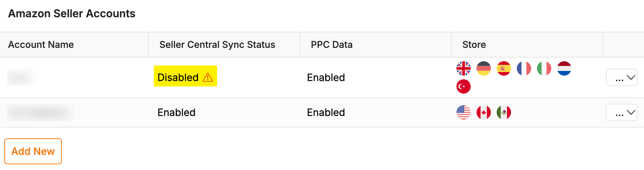Choose the Mexico flag store icon
Screen dimensions: 644x170
click(504, 112)
